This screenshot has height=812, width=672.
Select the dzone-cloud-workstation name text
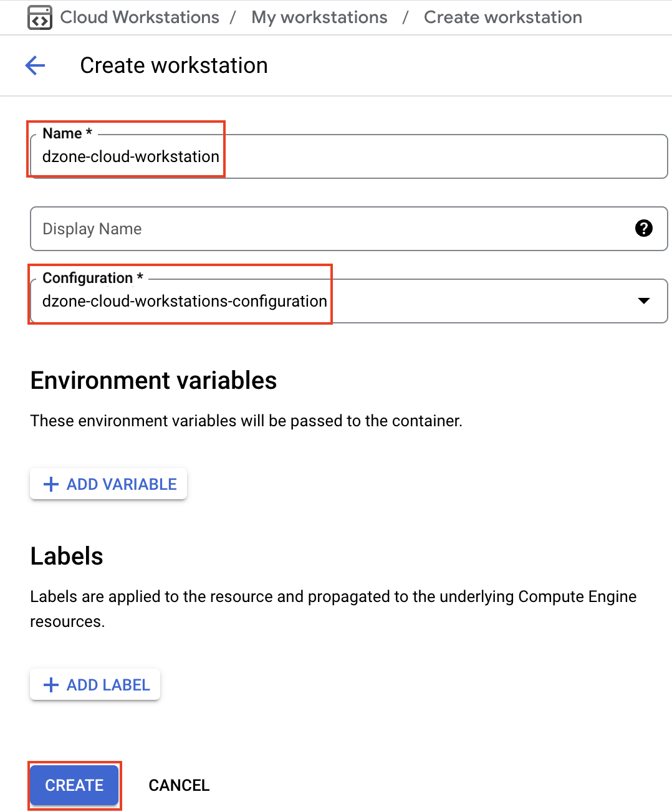point(132,156)
